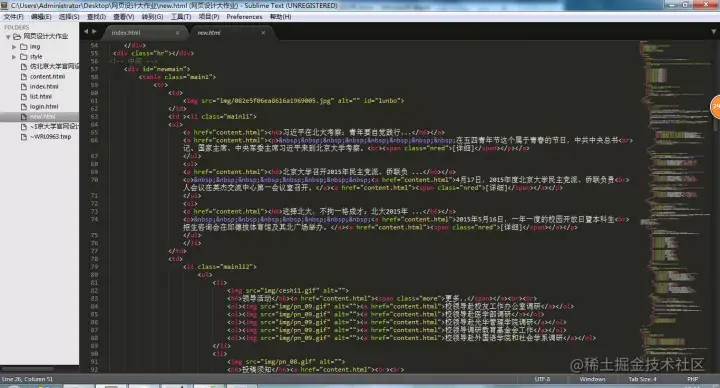Click line number 57 in the gutter
This screenshot has width=720, height=388.
(x=94, y=69)
